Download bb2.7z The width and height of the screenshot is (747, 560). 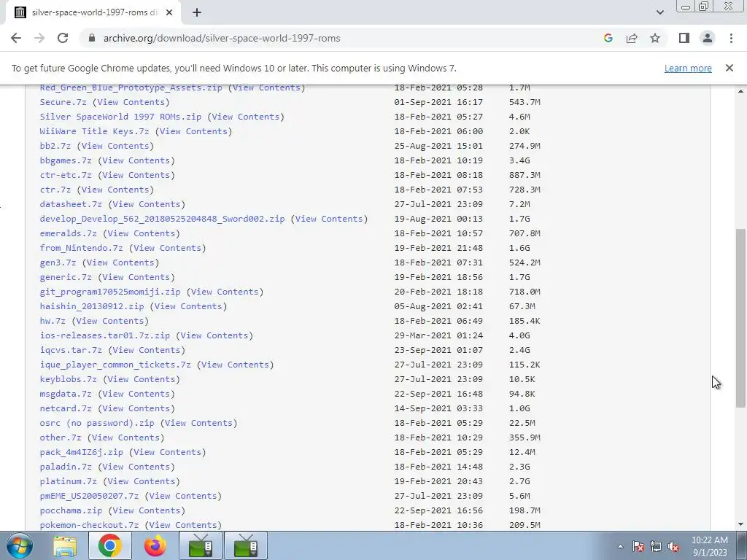(x=55, y=146)
